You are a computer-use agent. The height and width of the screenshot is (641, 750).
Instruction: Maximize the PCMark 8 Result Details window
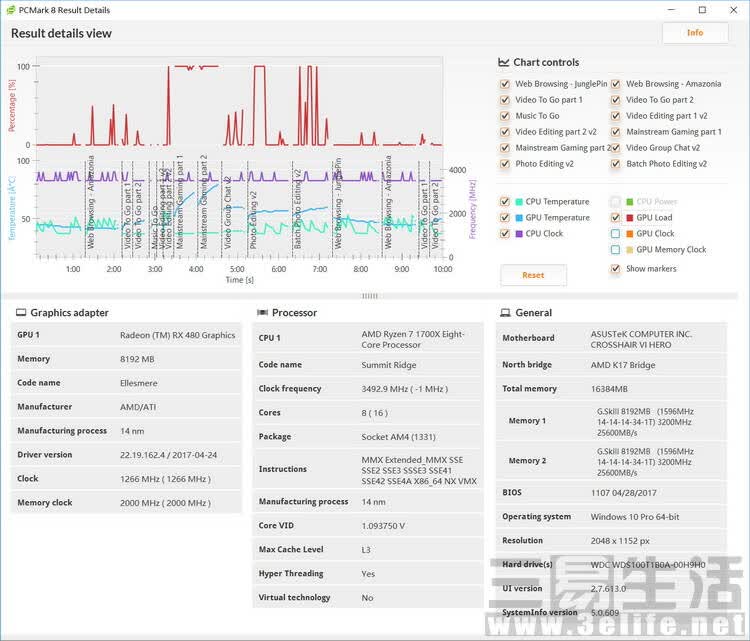702,10
